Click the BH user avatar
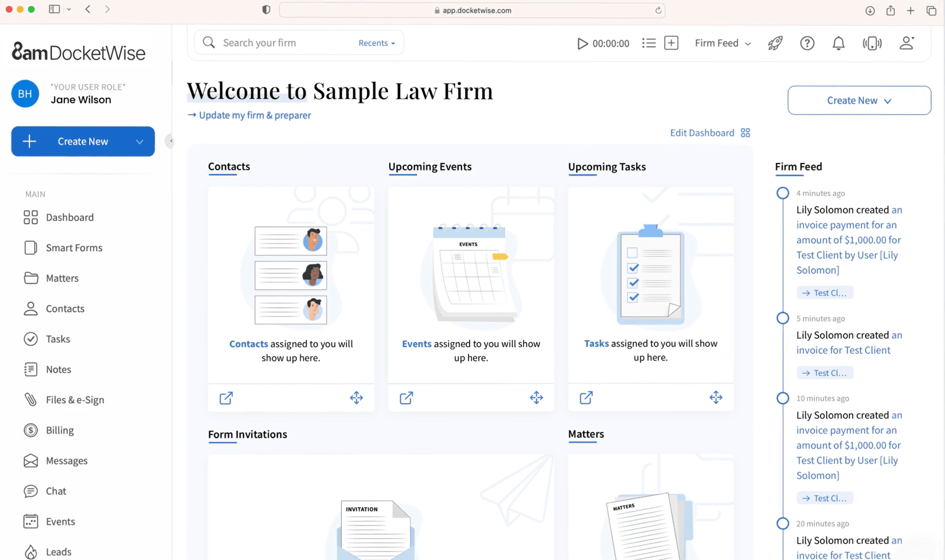This screenshot has width=945, height=560. (25, 94)
